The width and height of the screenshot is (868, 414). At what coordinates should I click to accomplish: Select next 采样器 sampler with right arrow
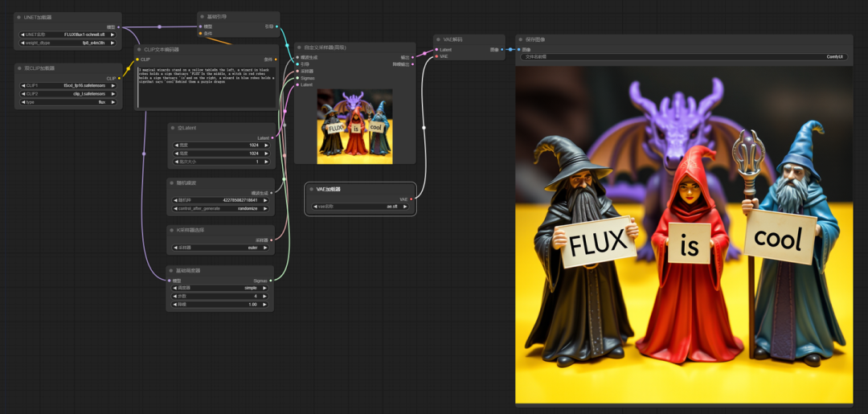click(x=265, y=248)
